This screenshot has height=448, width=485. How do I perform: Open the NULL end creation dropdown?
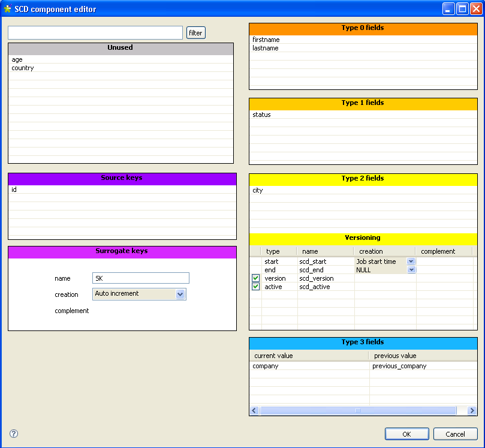click(411, 270)
